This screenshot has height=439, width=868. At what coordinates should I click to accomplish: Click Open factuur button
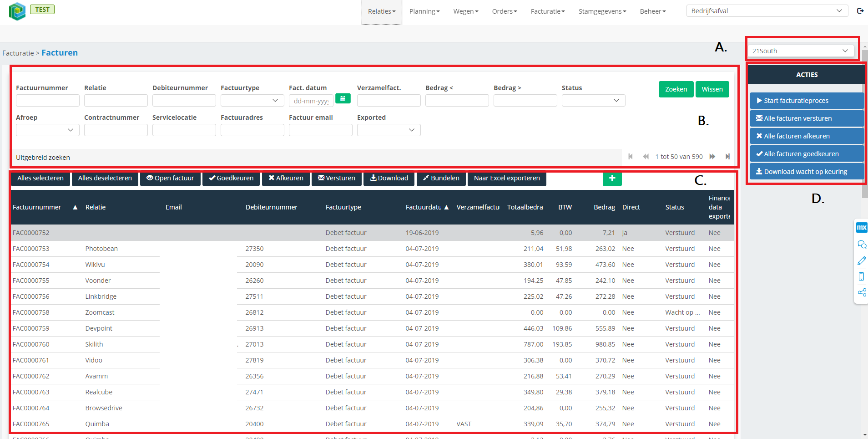click(170, 178)
